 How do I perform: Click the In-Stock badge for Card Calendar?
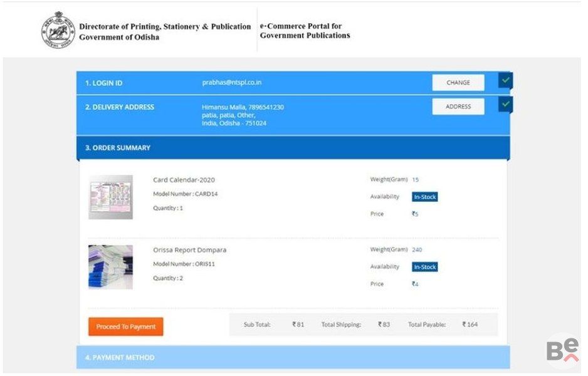(424, 197)
